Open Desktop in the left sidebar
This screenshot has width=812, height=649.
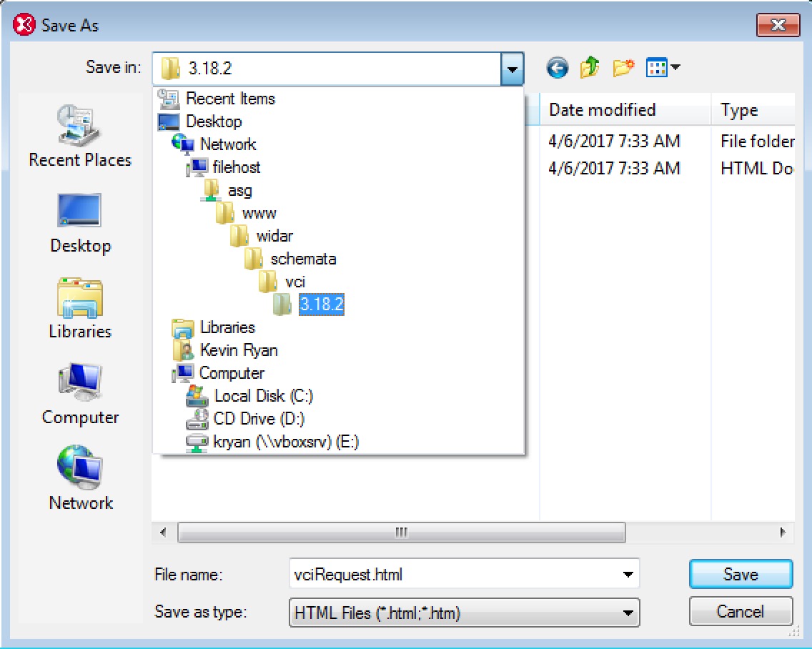(80, 223)
